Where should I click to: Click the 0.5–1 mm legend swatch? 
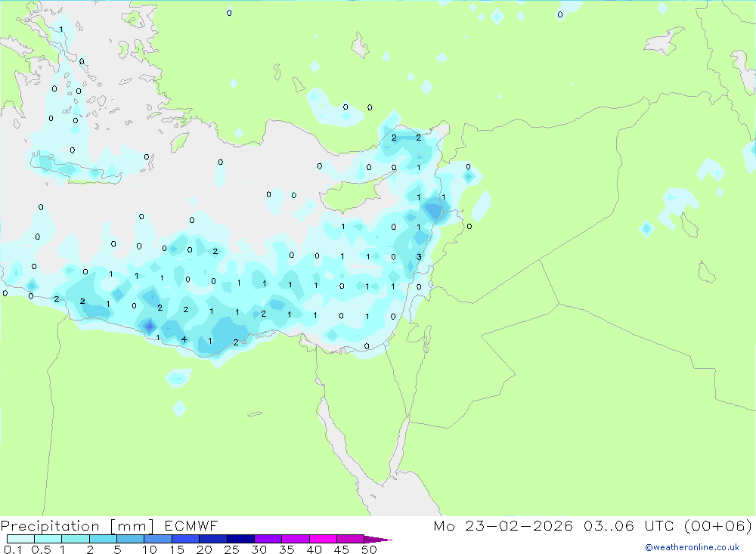point(48,539)
